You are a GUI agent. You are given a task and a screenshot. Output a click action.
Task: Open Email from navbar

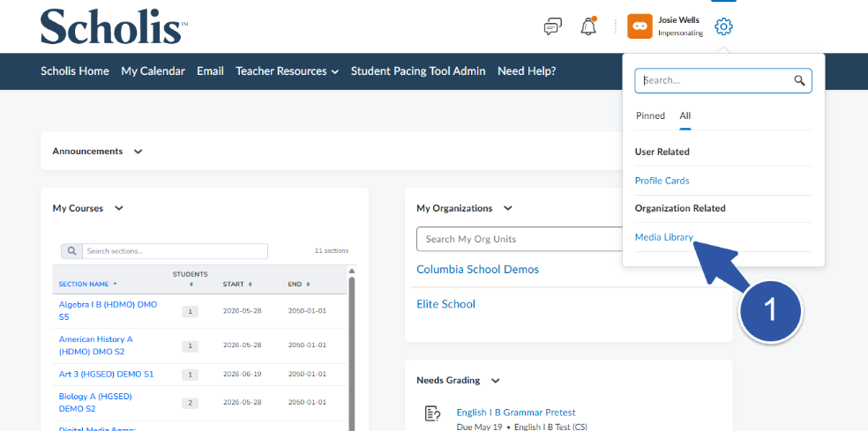pyautogui.click(x=210, y=71)
